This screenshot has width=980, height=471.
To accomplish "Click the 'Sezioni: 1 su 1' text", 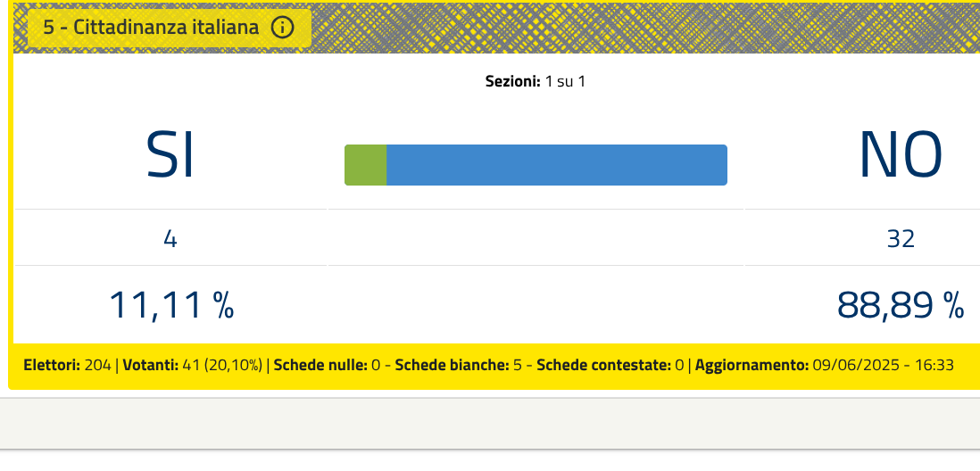I will pyautogui.click(x=535, y=81).
